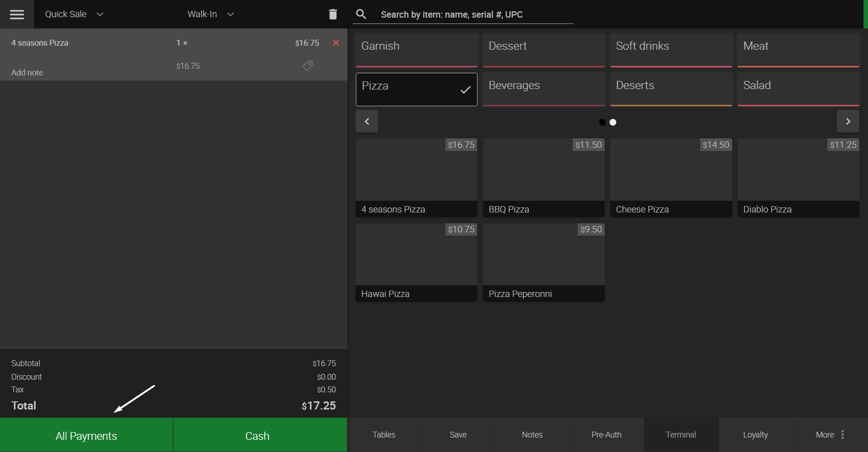Click the trash icon to clear sale
This screenshot has height=452, width=868.
333,14
